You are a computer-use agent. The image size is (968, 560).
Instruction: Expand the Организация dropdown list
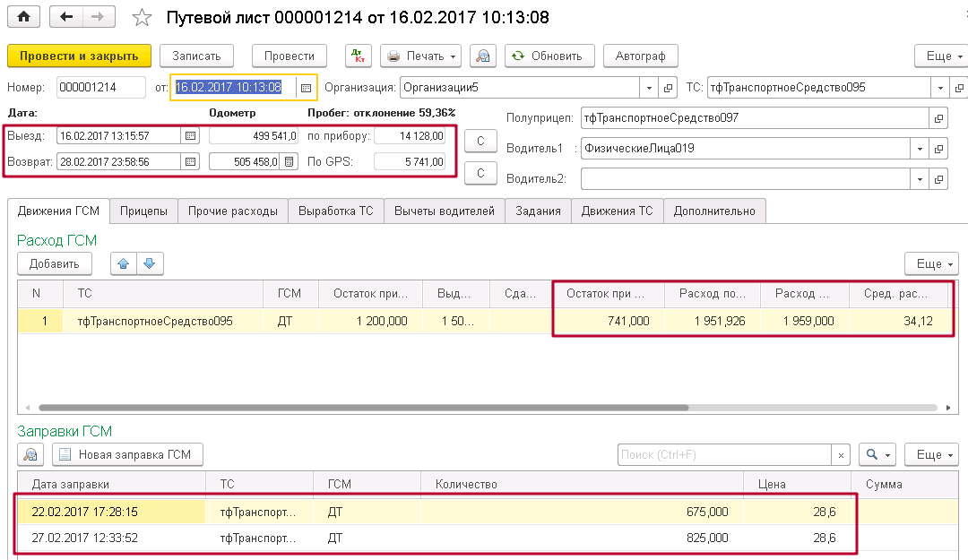click(x=649, y=88)
